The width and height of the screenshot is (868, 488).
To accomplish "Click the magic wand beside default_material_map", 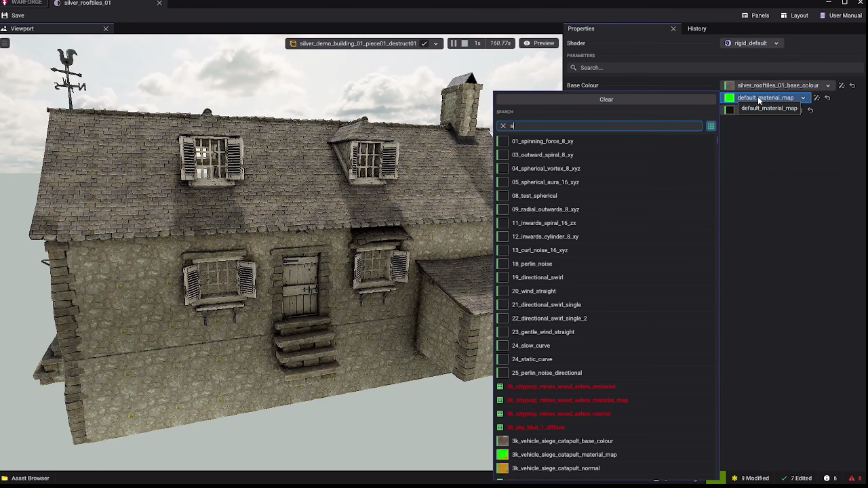I will 816,98.
